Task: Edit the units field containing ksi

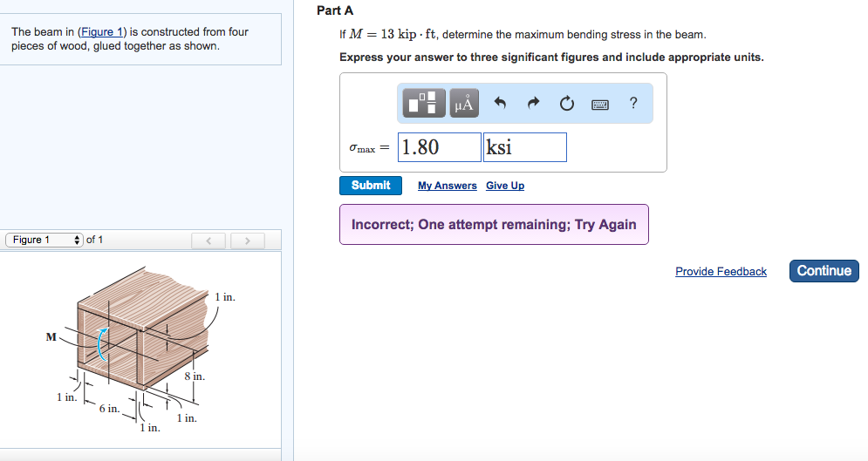Action: (525, 147)
